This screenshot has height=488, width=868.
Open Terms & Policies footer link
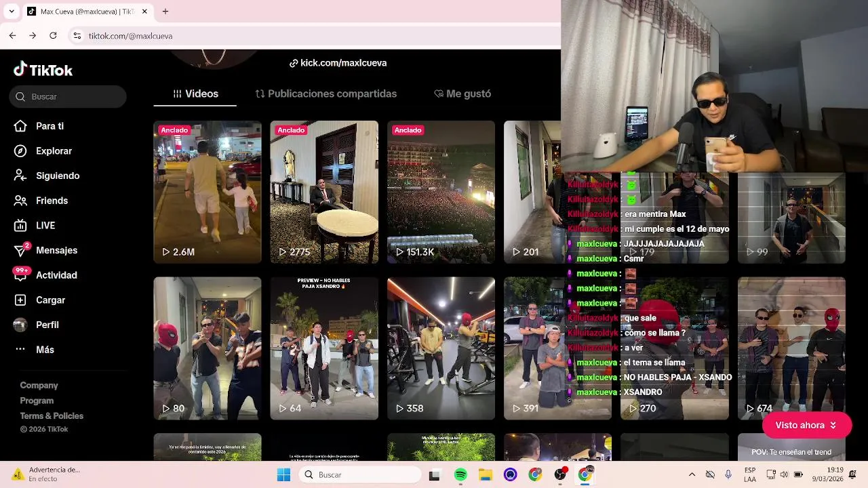click(x=52, y=416)
